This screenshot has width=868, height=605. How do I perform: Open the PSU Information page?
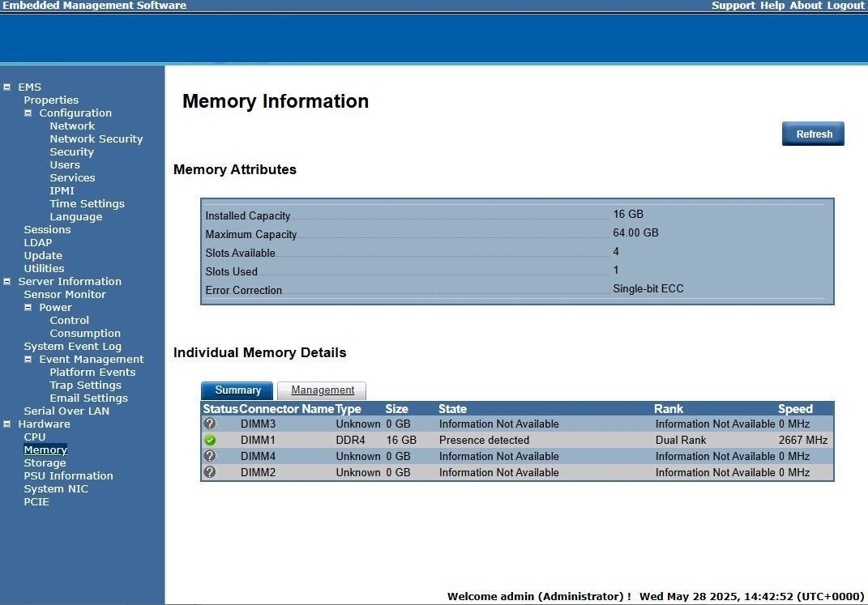(x=68, y=475)
